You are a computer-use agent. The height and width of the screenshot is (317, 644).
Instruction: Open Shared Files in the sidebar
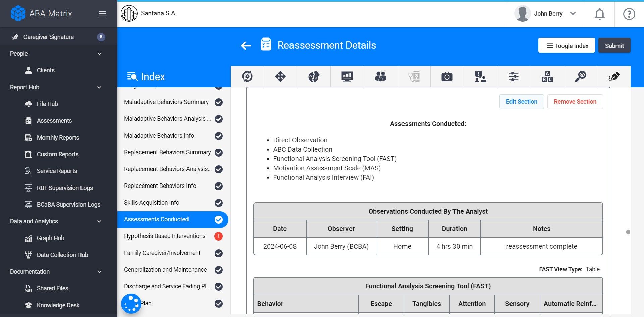[x=52, y=288]
